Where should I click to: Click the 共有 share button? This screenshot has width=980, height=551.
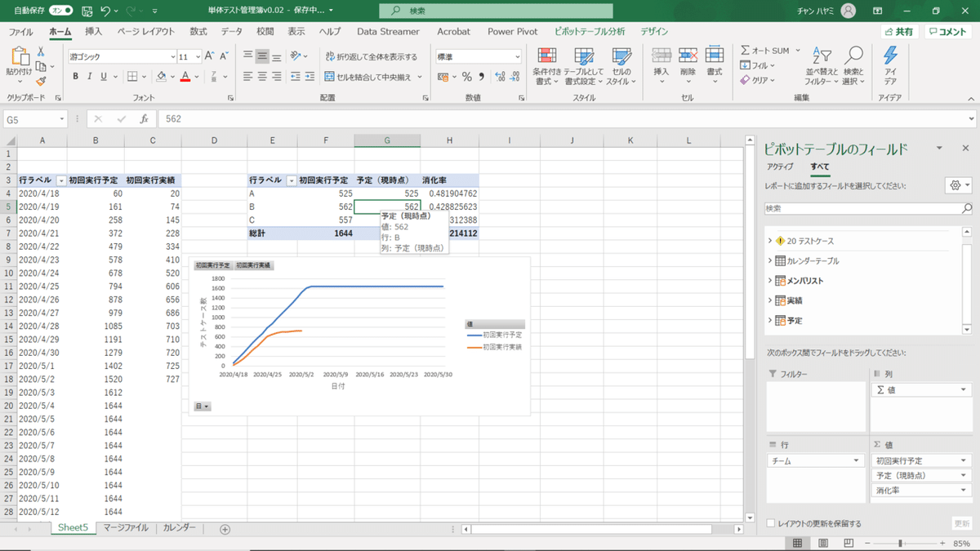[x=899, y=31]
